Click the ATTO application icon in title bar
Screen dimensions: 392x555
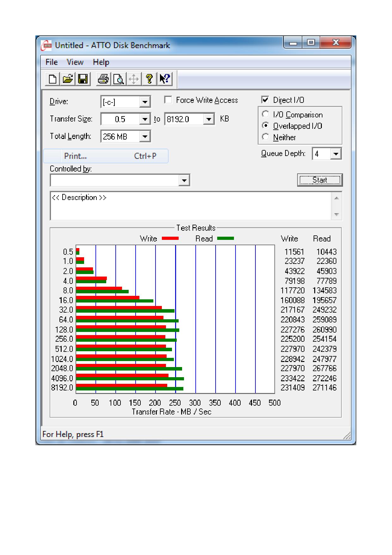tap(46, 46)
